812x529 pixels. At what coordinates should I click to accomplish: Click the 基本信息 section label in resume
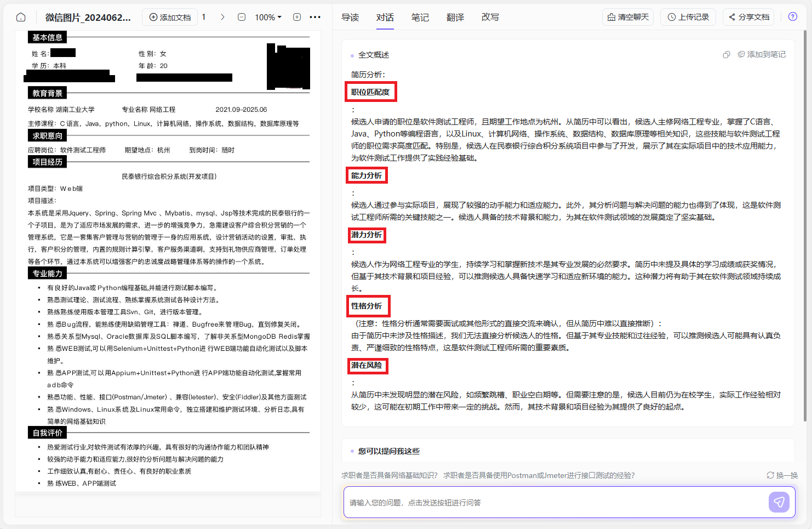coord(47,37)
